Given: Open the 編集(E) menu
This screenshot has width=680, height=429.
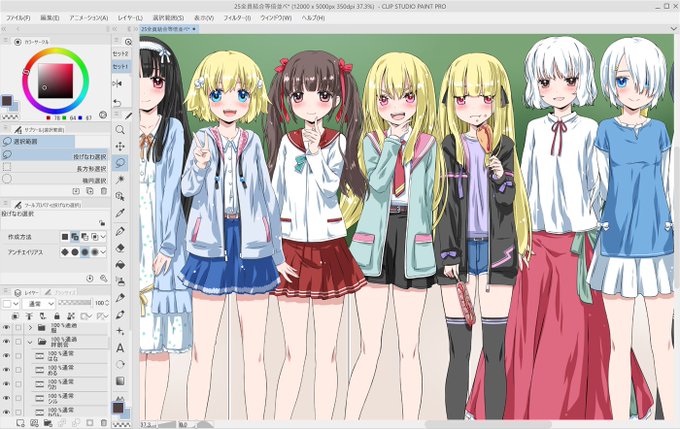Looking at the screenshot, I should pyautogui.click(x=49, y=18).
